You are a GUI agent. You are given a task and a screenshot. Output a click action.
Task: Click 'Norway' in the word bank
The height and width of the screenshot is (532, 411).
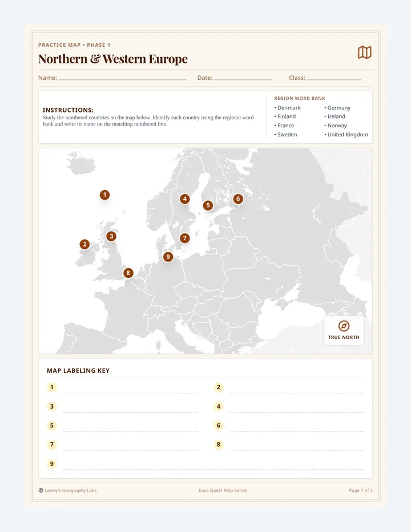click(x=337, y=126)
